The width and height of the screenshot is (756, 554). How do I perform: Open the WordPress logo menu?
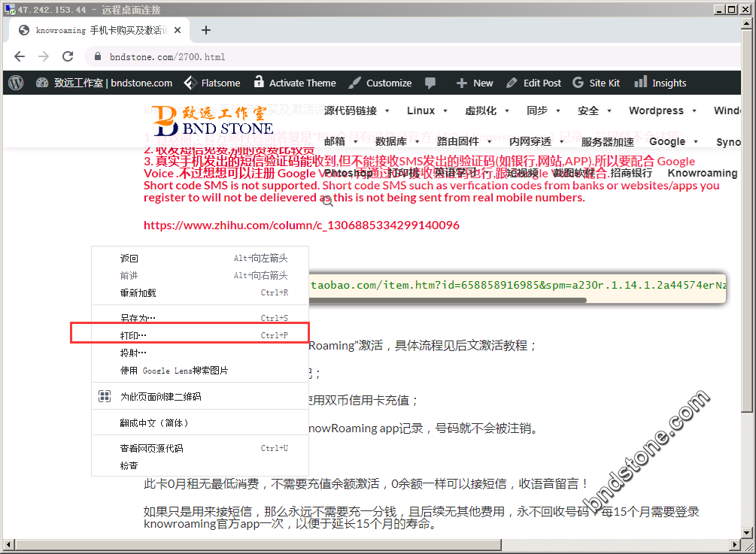[x=16, y=83]
